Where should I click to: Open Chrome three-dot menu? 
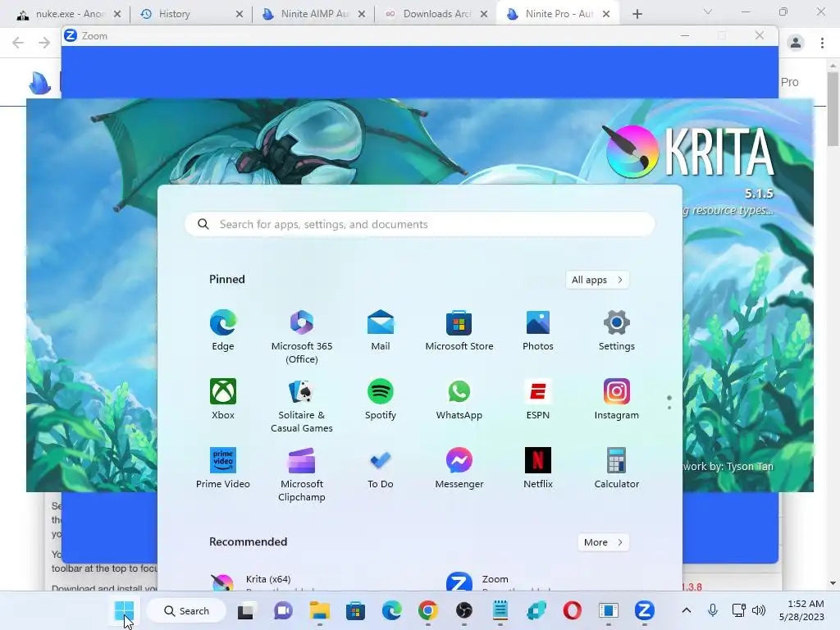pyautogui.click(x=822, y=43)
